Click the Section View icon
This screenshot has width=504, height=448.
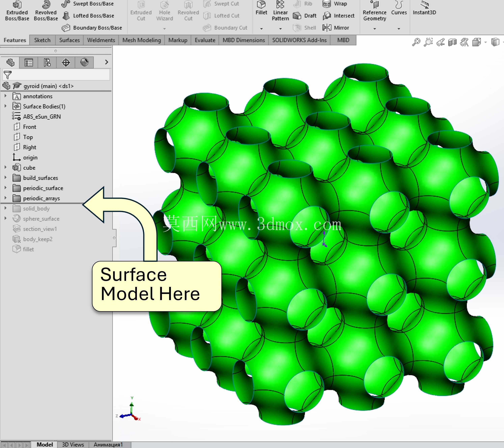click(x=452, y=42)
